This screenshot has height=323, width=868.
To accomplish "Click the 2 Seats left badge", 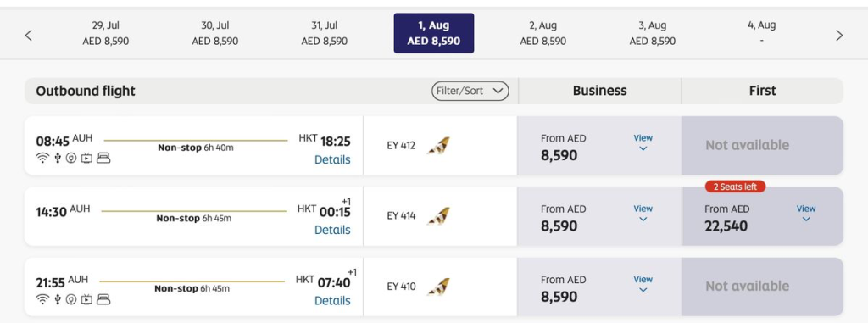I will (735, 187).
